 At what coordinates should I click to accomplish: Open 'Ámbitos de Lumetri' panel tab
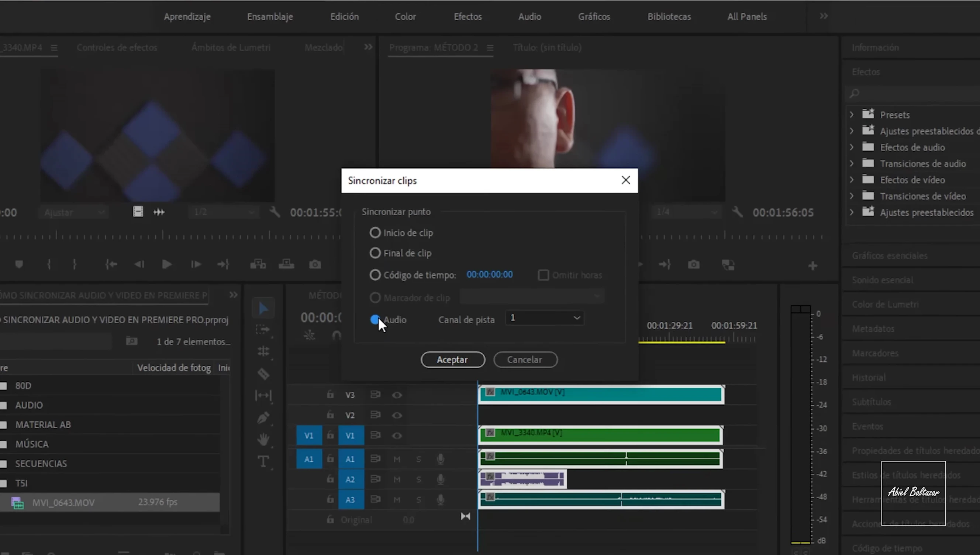tap(231, 48)
